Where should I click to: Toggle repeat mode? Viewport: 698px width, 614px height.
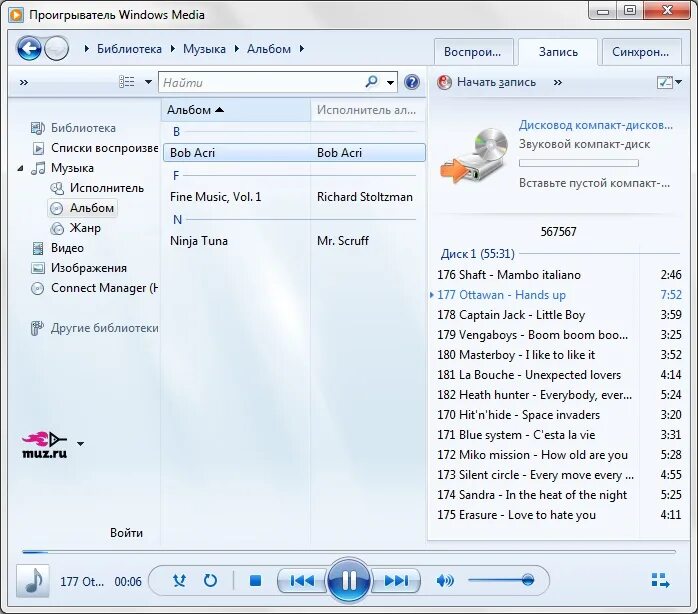point(210,581)
